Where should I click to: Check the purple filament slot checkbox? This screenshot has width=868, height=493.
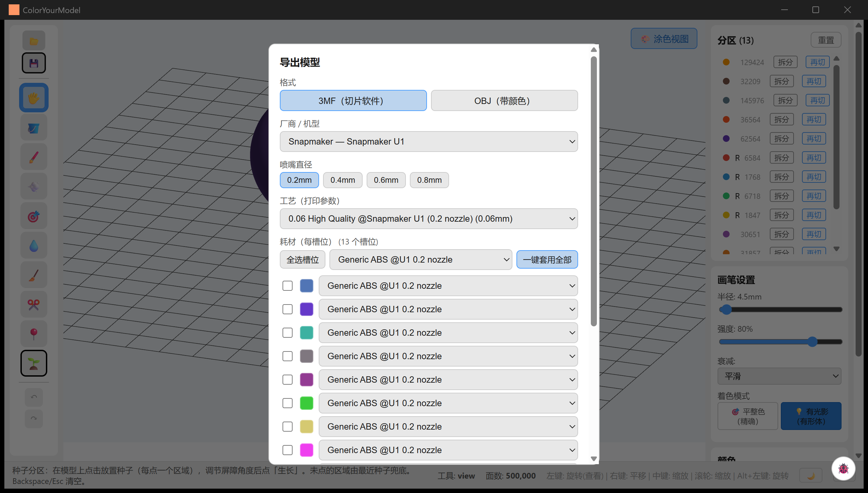click(288, 310)
